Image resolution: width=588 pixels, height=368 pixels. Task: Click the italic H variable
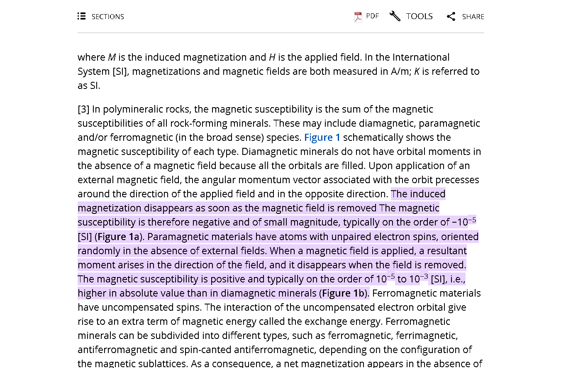272,57
